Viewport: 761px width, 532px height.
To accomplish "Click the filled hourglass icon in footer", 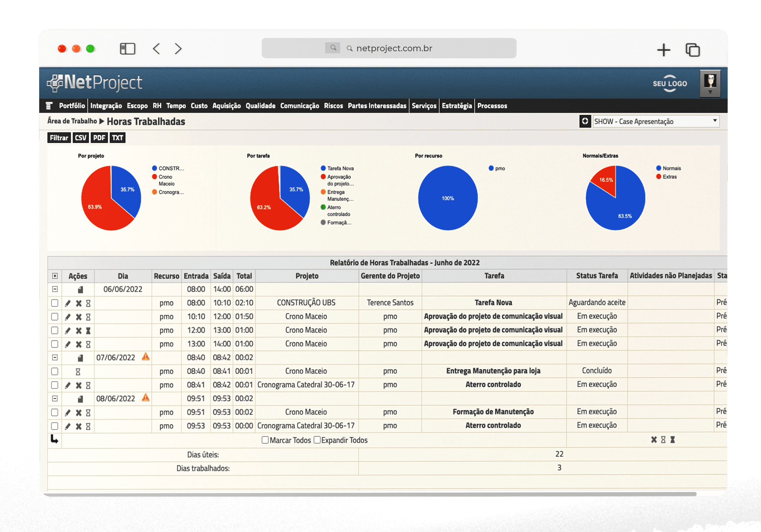I will (x=672, y=440).
